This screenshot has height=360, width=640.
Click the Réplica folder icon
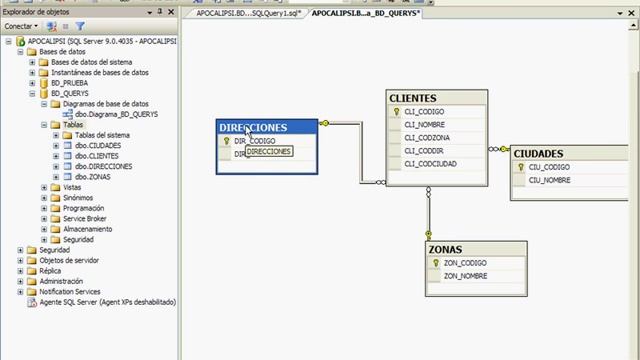click(32, 271)
